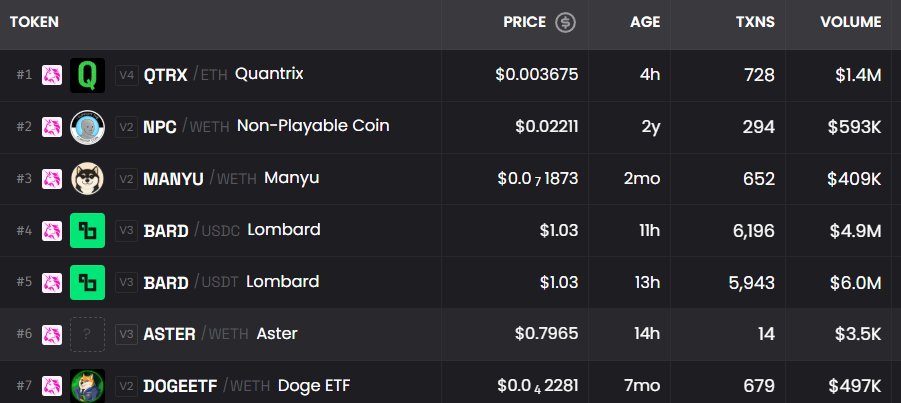Select the Lombard logo in BARD/USDT row
Viewport: 901px width, 403px height.
click(x=87, y=282)
